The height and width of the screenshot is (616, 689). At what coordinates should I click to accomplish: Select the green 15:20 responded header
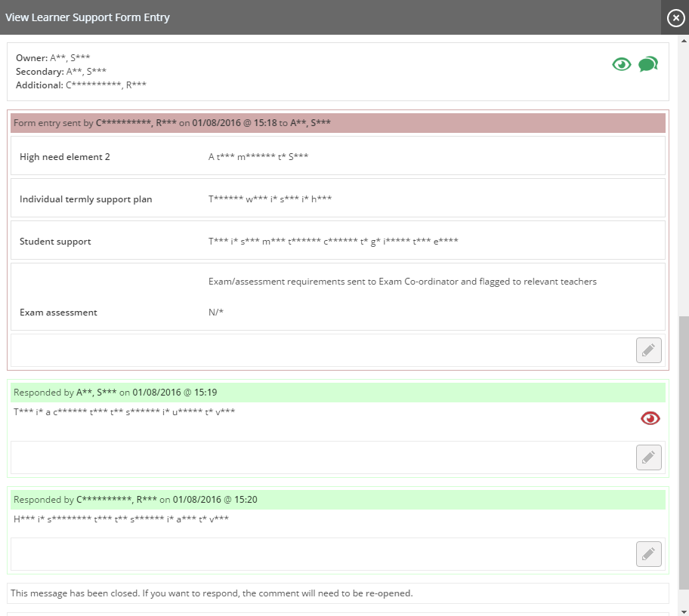click(x=338, y=500)
